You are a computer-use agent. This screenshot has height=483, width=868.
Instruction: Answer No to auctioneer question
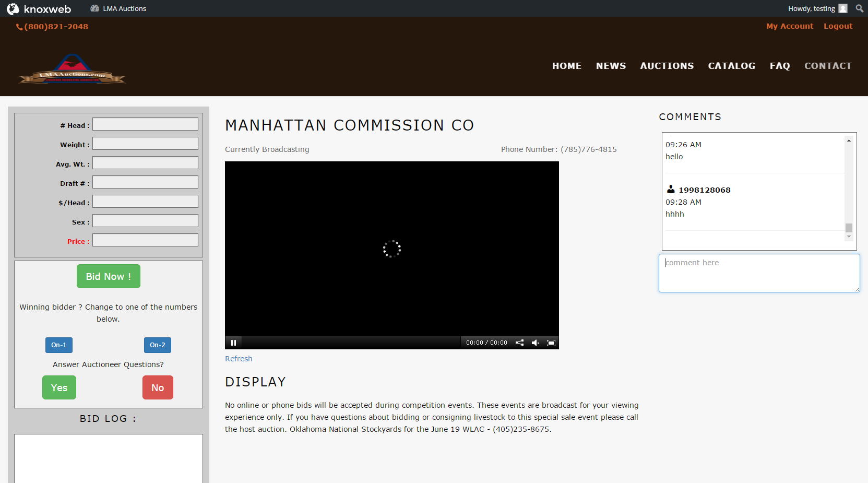point(158,387)
